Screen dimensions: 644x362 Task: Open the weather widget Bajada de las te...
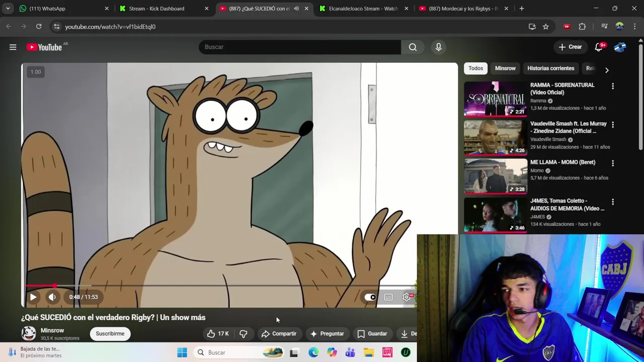click(x=34, y=352)
